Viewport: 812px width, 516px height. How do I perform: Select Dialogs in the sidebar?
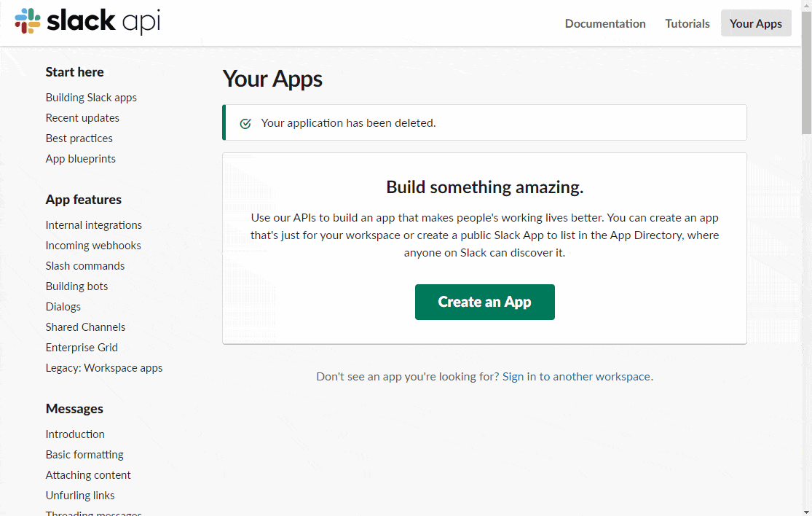point(63,307)
